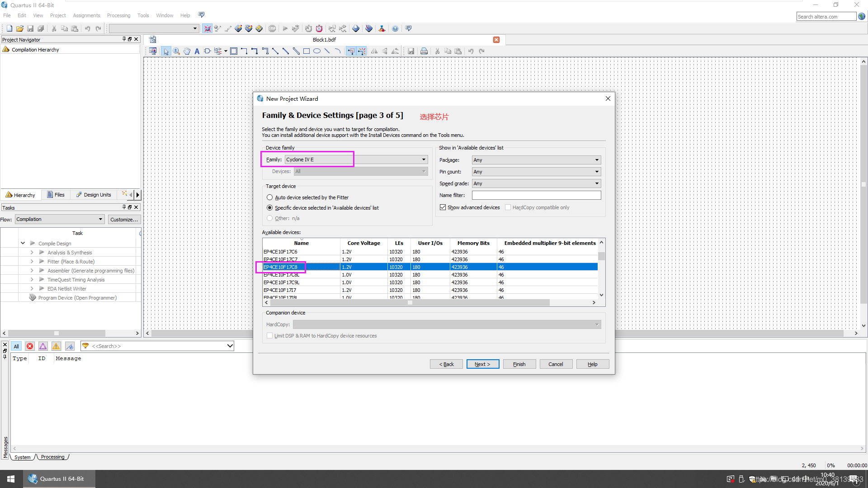Screen dimensions: 868x488
Task: Select the Text tool
Action: point(197,51)
